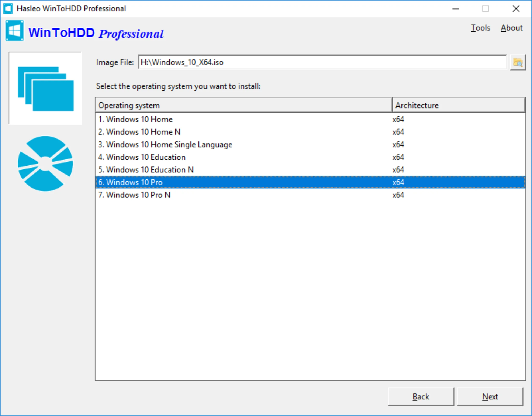The width and height of the screenshot is (532, 416).
Task: Open the image file browser icon
Action: 517,62
